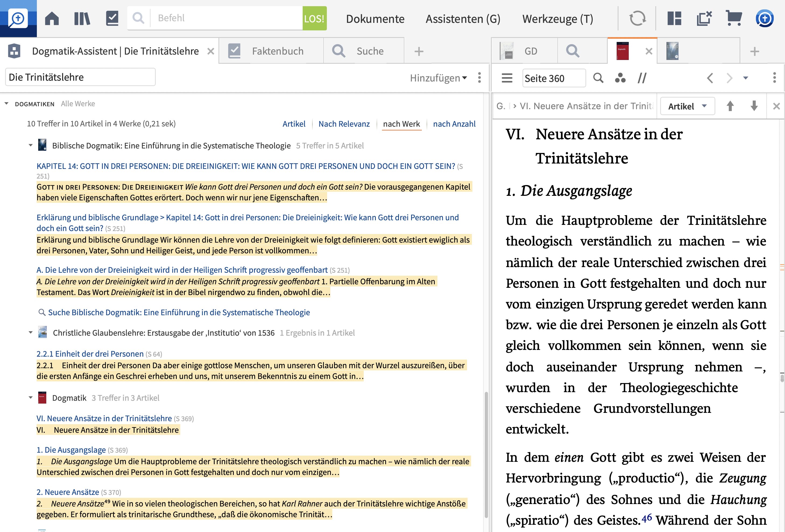Viewport: 785px width, 532px height.
Task: Add a new tab in left panel
Action: click(x=419, y=51)
